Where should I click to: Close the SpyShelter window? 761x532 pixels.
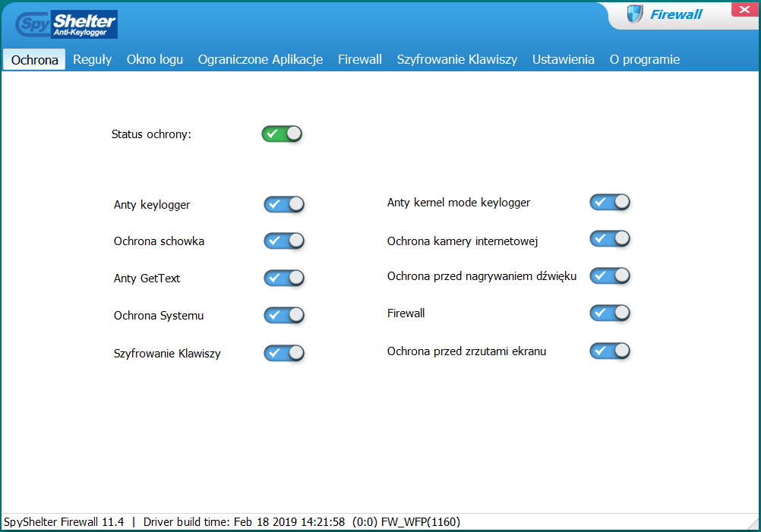744,10
